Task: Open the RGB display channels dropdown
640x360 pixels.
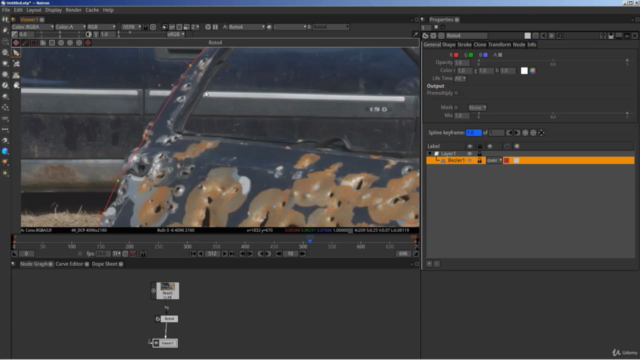Action: click(x=101, y=27)
